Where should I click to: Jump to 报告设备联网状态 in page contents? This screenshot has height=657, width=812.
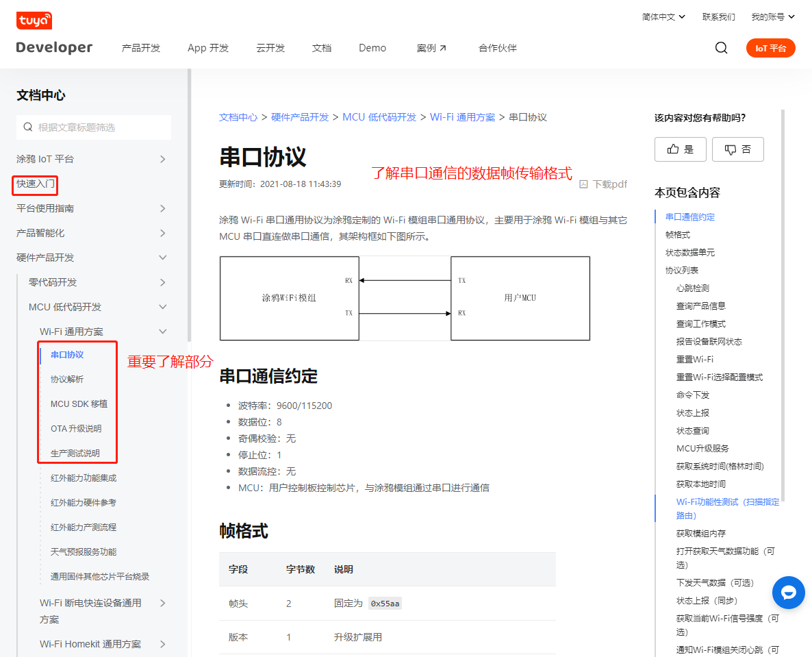coord(709,341)
